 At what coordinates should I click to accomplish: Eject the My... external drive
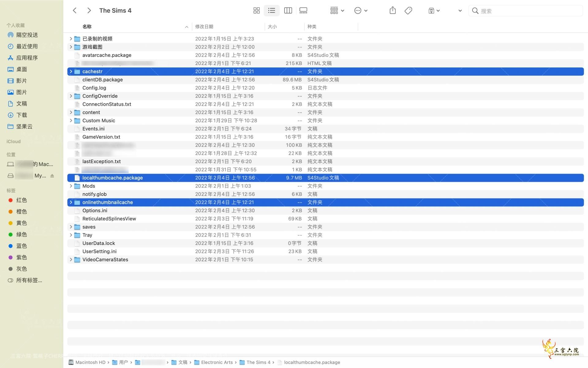pos(52,176)
